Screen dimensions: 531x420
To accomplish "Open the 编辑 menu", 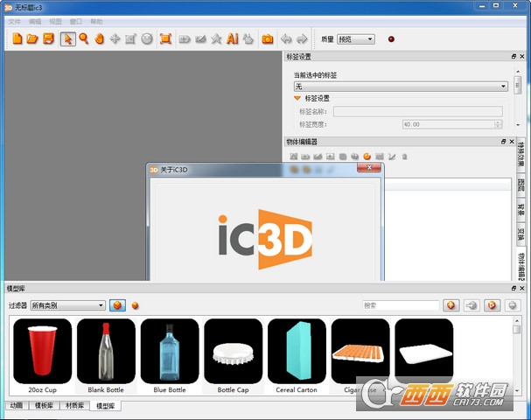I will (35, 22).
